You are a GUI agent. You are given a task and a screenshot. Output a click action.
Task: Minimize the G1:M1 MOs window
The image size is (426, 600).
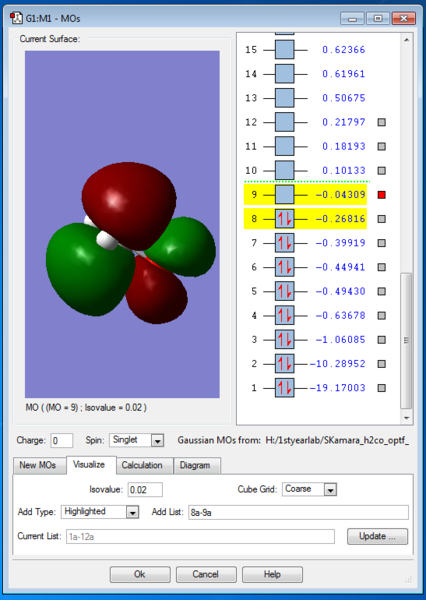[x=352, y=18]
